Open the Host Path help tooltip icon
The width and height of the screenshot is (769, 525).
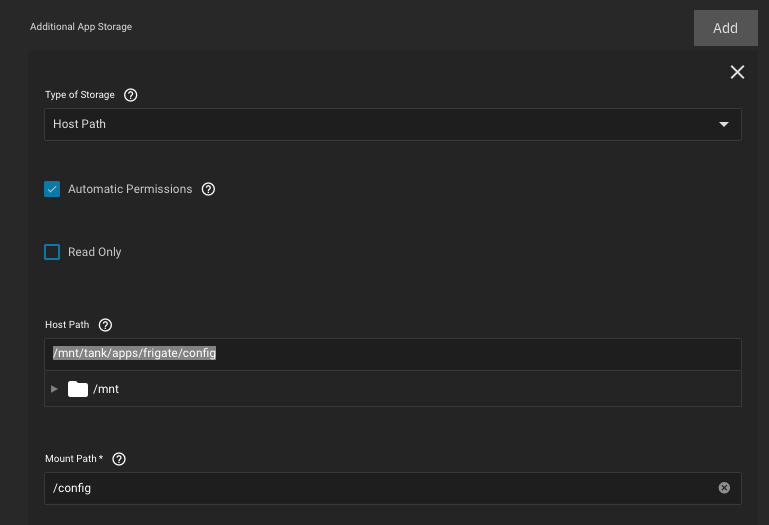[x=105, y=325]
